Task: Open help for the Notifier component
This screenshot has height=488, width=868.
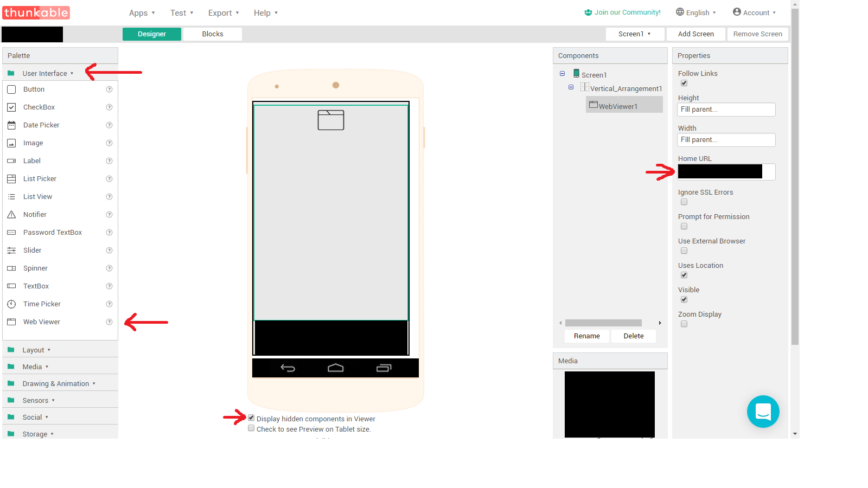Action: pyautogui.click(x=109, y=215)
